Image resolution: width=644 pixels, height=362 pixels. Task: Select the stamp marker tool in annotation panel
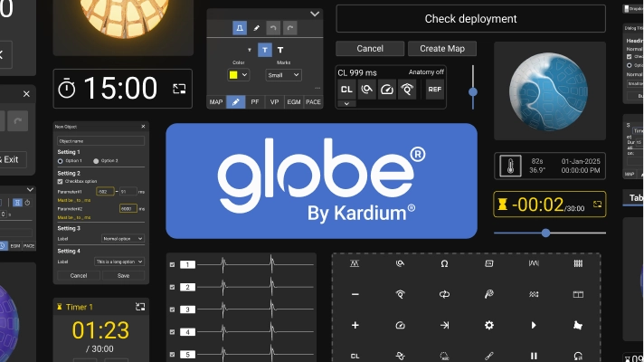click(x=240, y=28)
